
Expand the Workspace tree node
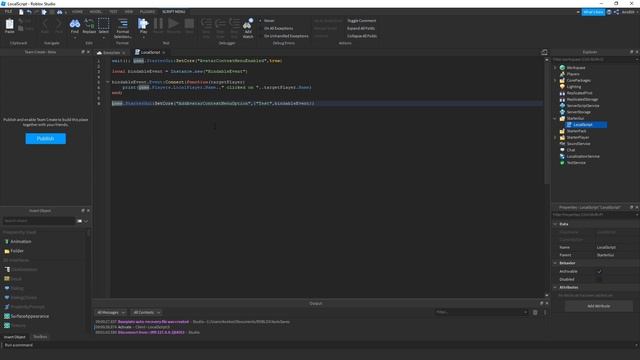555,68
